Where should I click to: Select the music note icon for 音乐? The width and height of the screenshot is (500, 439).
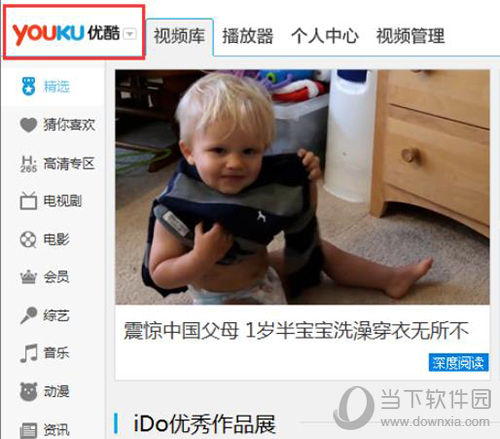29,353
